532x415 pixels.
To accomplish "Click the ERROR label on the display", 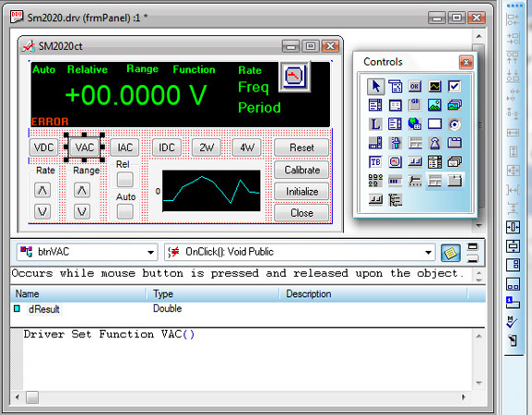I will click(50, 122).
